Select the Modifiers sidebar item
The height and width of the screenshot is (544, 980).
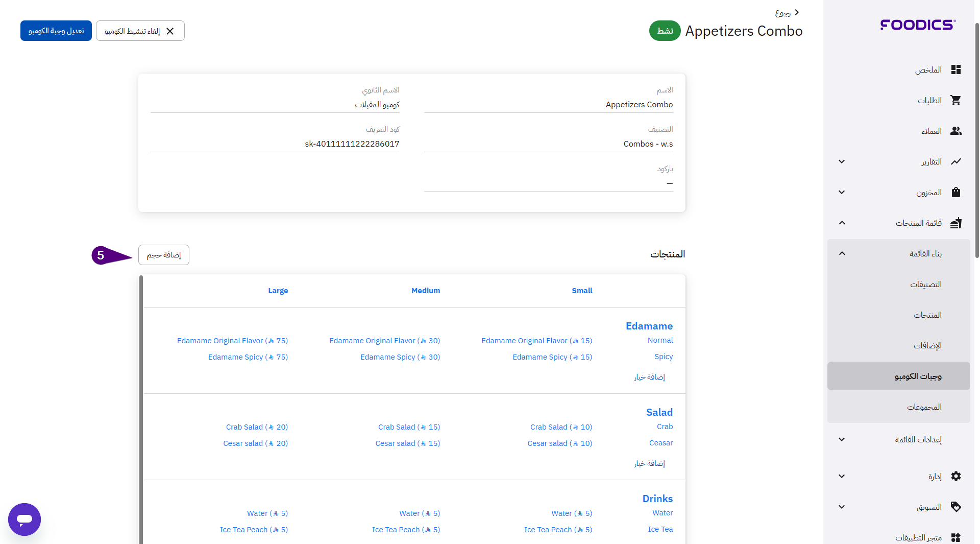tap(927, 346)
